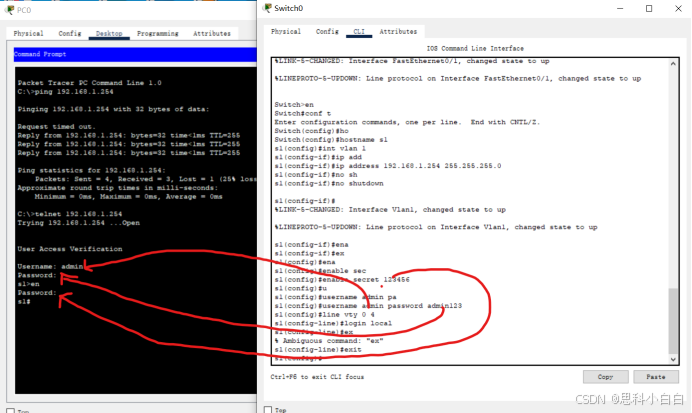This screenshot has width=692, height=413.
Task: Click 's1(config-line)#login local' line in CLI
Action: point(333,323)
